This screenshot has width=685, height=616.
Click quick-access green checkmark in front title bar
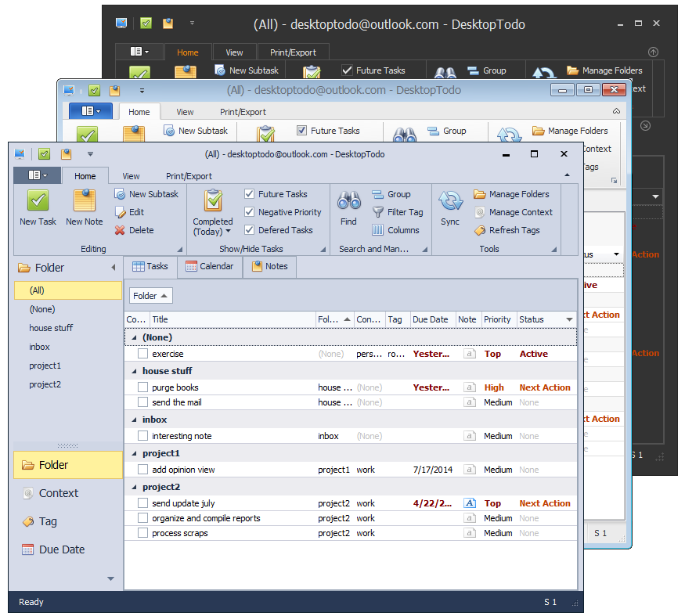[x=44, y=153]
